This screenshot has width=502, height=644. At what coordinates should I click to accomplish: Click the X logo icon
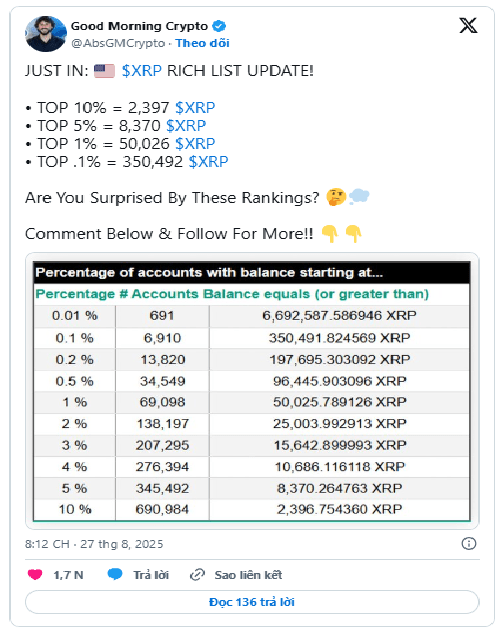(468, 25)
